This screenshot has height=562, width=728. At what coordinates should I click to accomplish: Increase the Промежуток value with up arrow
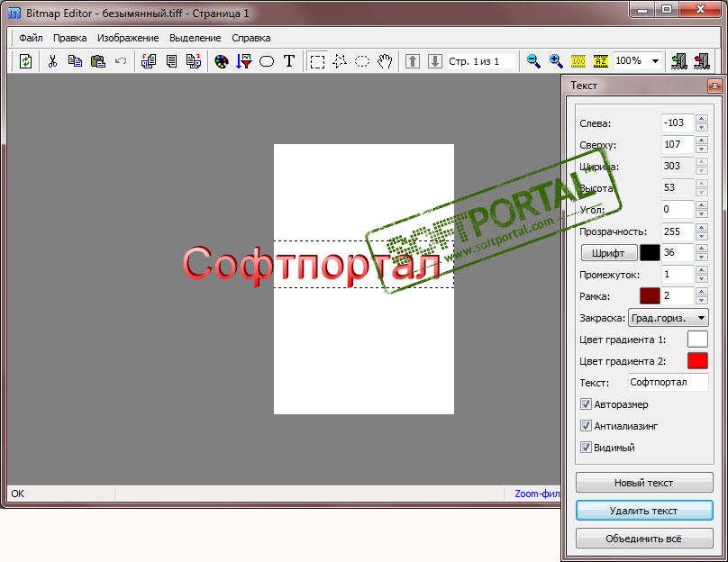pyautogui.click(x=702, y=270)
